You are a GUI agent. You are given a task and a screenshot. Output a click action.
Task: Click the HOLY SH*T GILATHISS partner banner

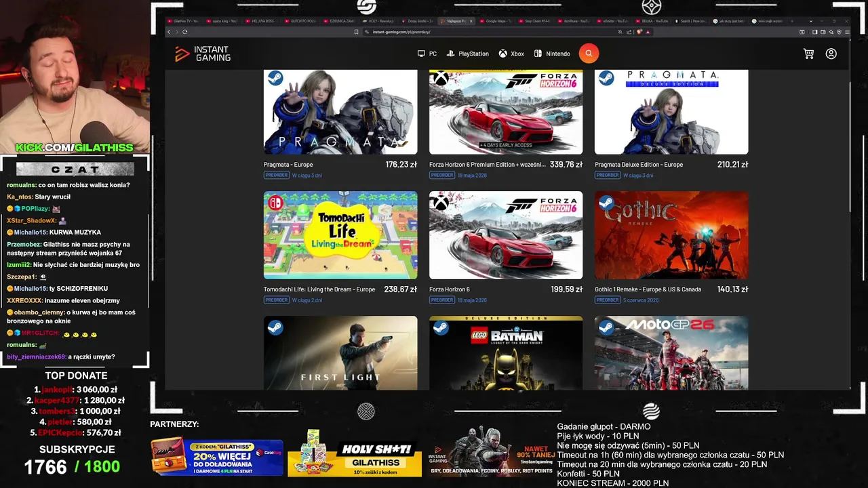[x=355, y=453]
